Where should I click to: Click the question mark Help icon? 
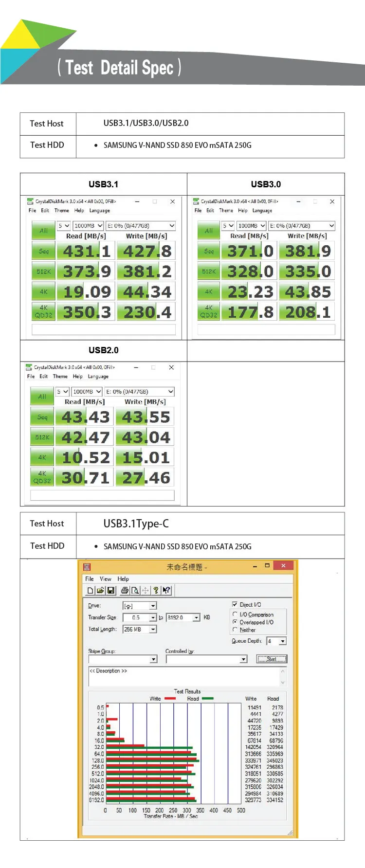pyautogui.click(x=156, y=590)
